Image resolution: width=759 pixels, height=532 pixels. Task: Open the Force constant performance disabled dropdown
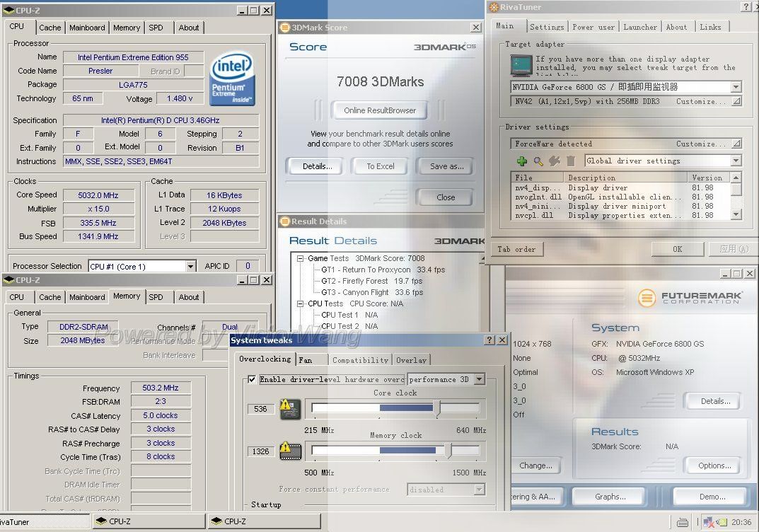pyautogui.click(x=479, y=490)
